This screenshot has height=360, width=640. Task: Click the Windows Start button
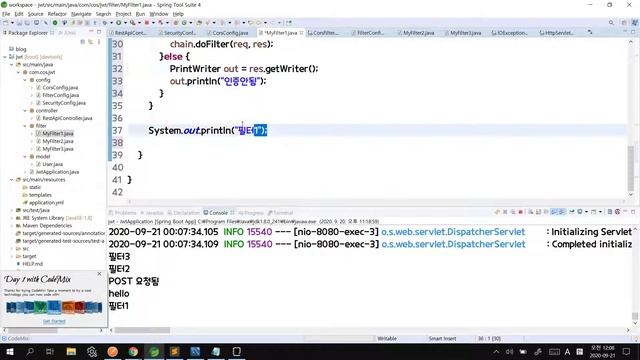click(x=9, y=351)
